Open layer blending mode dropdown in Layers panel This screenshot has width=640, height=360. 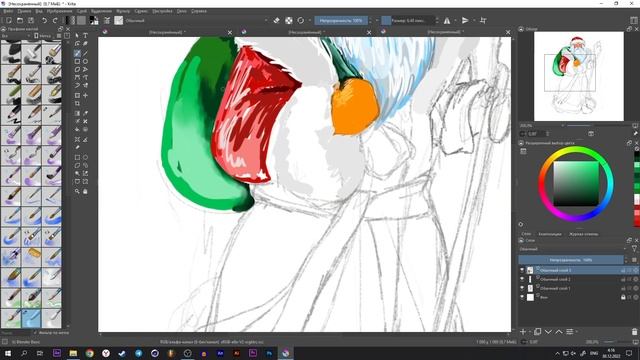pyautogui.click(x=573, y=249)
